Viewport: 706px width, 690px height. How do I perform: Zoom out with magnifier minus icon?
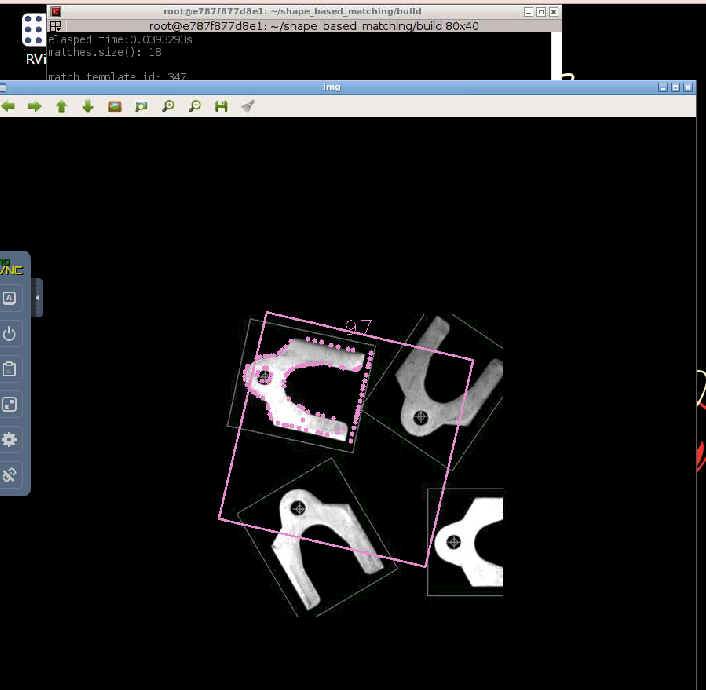coord(195,106)
